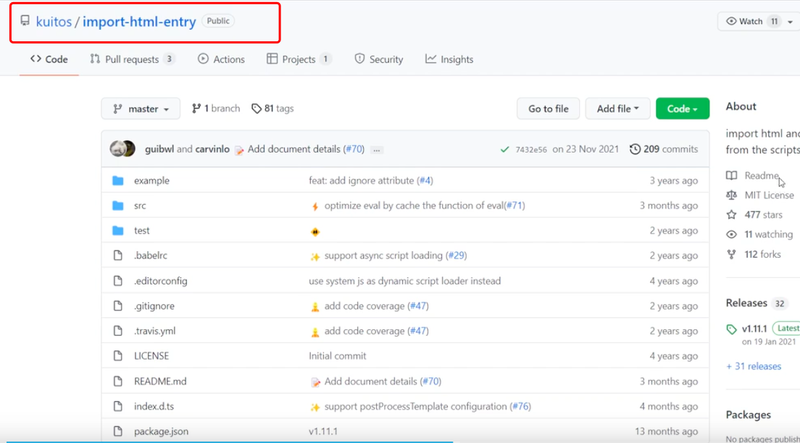Open the .babelrc file
The width and height of the screenshot is (800, 443).
pos(151,256)
